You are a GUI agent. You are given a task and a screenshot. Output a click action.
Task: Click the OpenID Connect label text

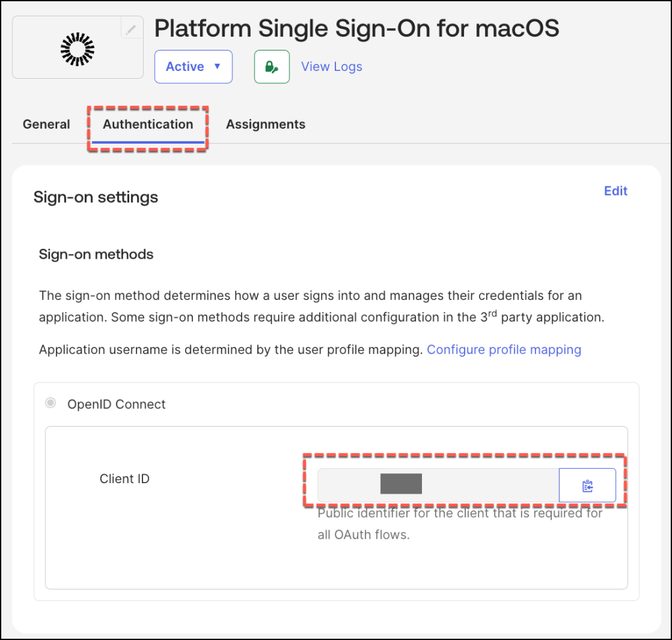pyautogui.click(x=117, y=404)
